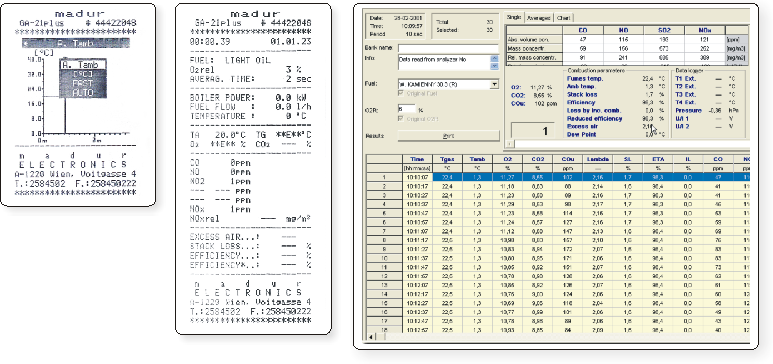Viewport: 773px width, 364px height.
Task: Click the results table's left scroll arrow
Action: click(x=371, y=336)
